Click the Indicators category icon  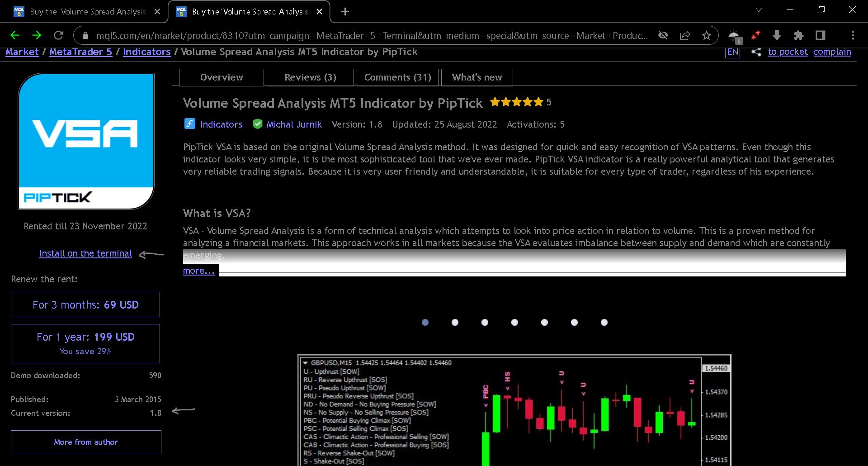coord(190,124)
